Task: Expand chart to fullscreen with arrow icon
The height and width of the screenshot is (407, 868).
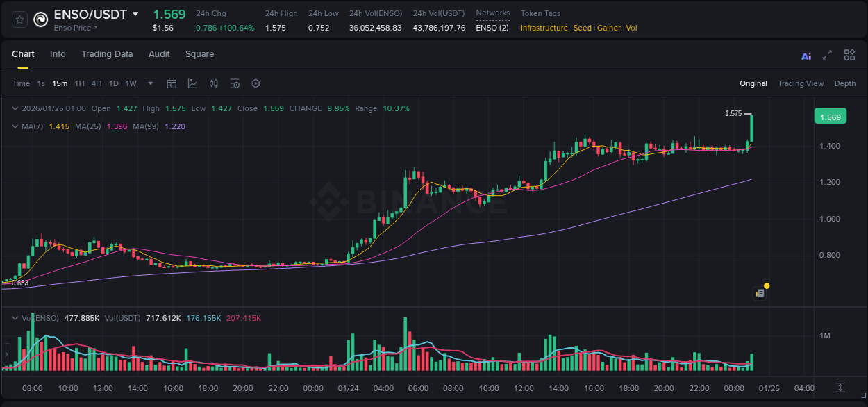Action: [x=826, y=54]
